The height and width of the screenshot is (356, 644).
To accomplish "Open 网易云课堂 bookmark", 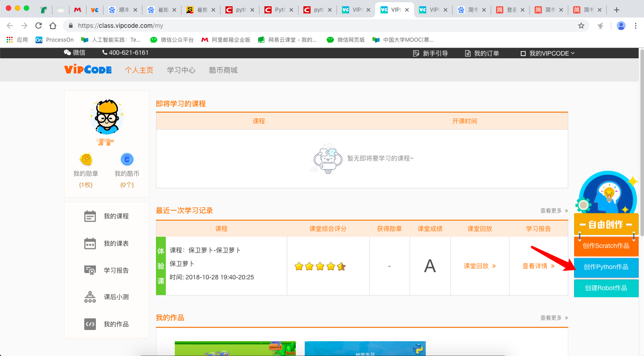I will [x=287, y=39].
